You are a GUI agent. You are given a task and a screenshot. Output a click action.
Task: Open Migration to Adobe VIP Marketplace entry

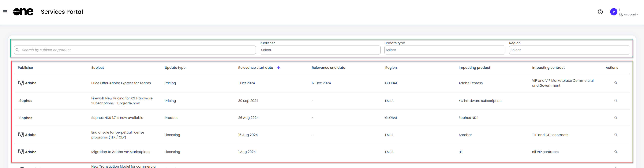coord(121,152)
